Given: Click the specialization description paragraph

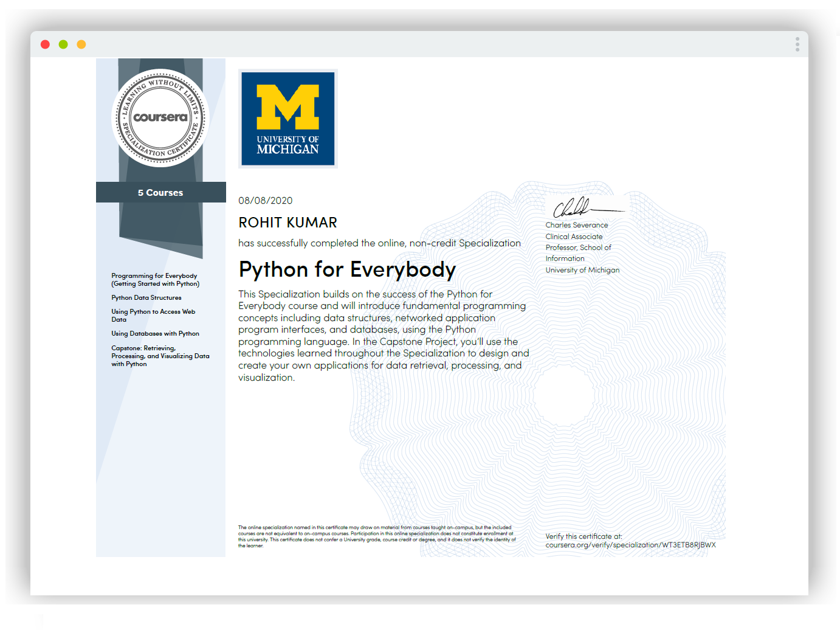Looking at the screenshot, I should (384, 336).
